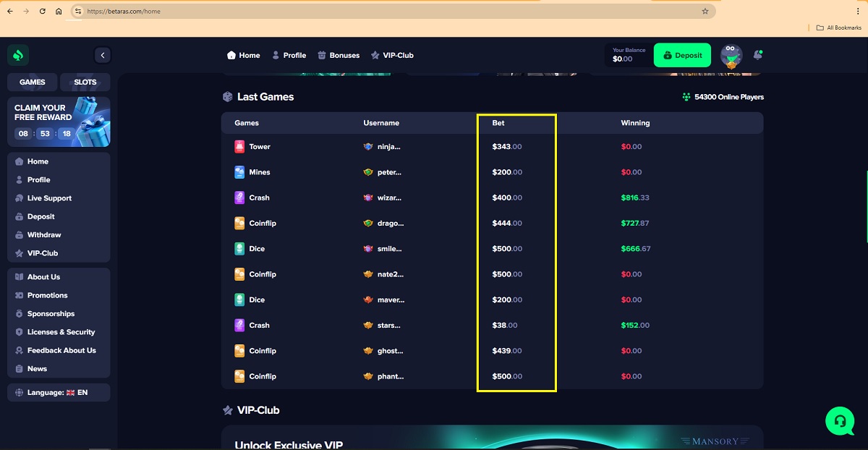This screenshot has height=450, width=868.
Task: Switch to the GAMES tab
Action: [x=33, y=82]
